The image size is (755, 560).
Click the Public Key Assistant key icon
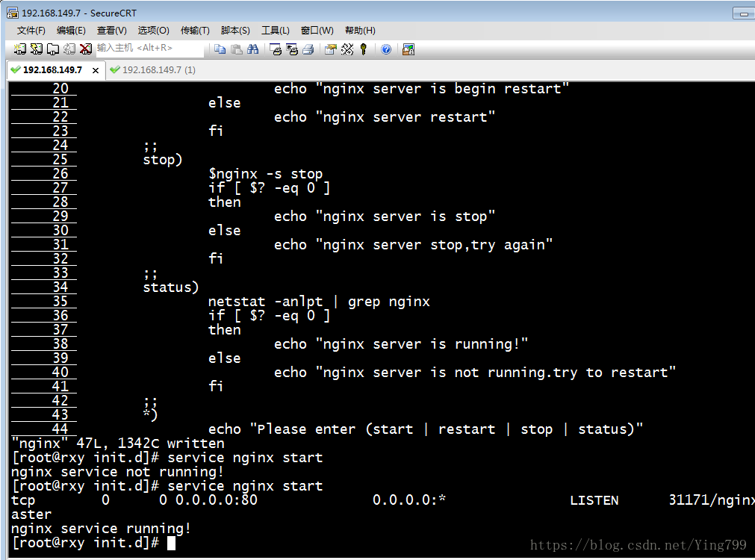pyautogui.click(x=364, y=49)
